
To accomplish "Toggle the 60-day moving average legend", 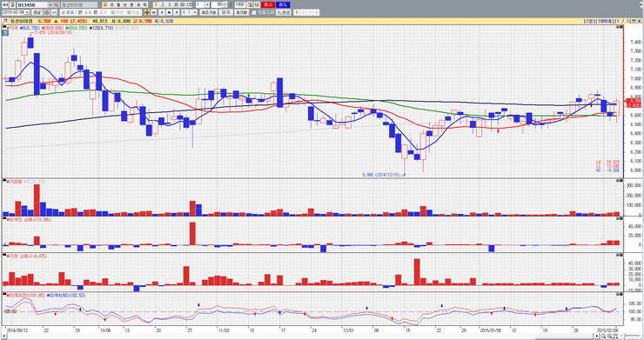I will pyautogui.click(x=76, y=28).
